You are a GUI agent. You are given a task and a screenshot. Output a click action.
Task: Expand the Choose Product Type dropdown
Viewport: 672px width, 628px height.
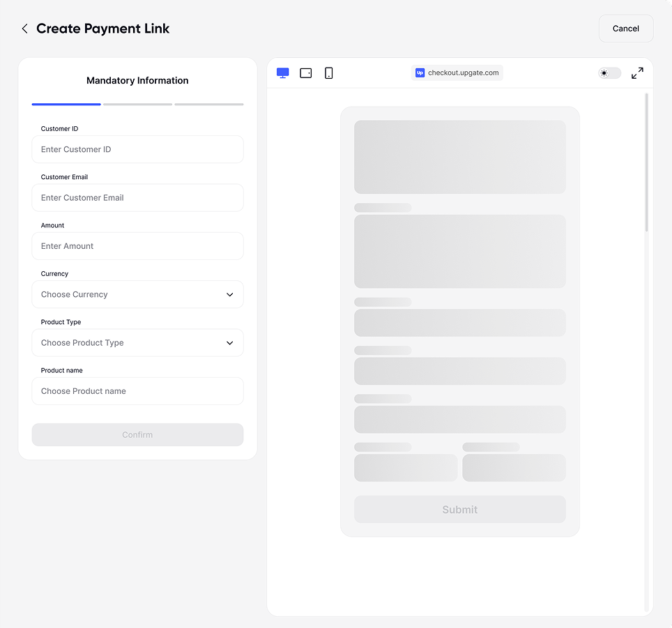point(137,343)
